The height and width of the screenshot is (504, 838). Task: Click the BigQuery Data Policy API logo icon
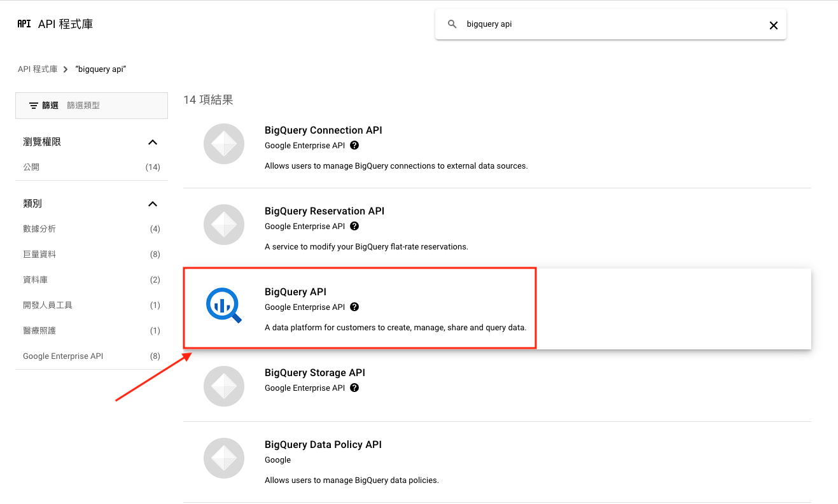pyautogui.click(x=224, y=459)
